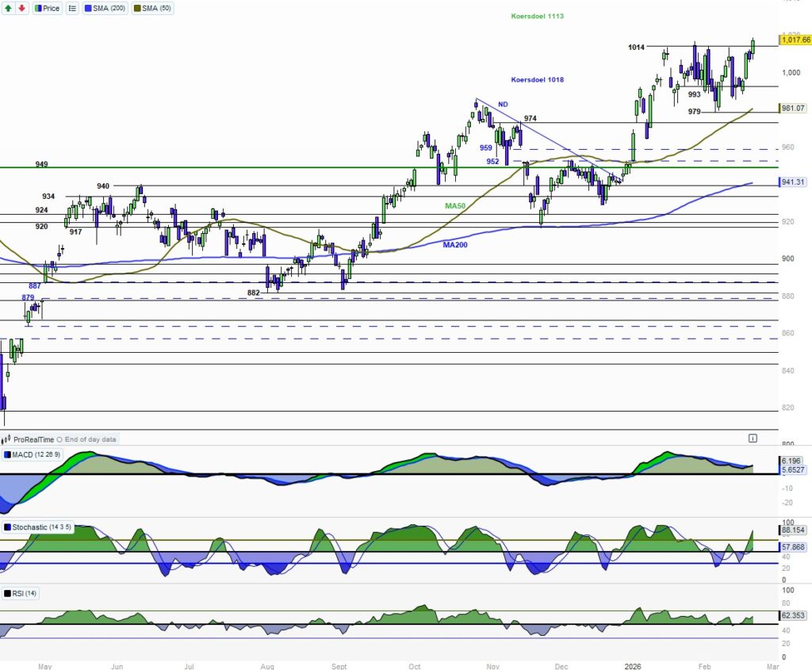Image resolution: width=812 pixels, height=670 pixels.
Task: Click the red down arrow icon
Action: pyautogui.click(x=21, y=8)
